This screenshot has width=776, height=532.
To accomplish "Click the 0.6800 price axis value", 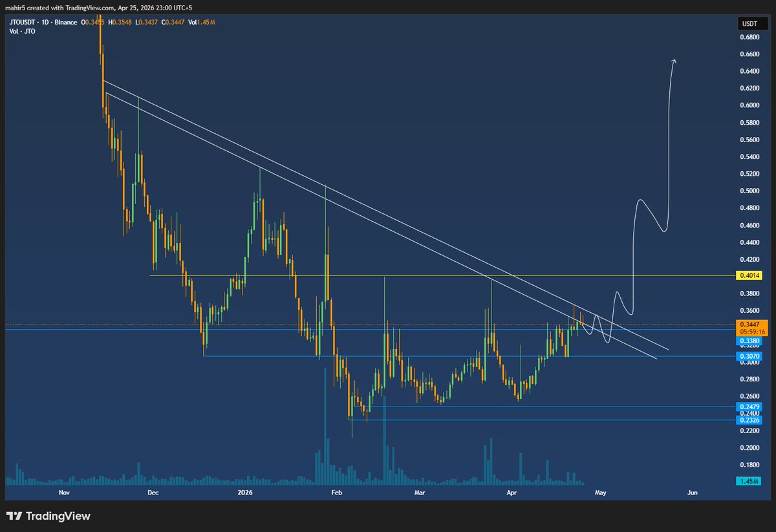I will [749, 37].
